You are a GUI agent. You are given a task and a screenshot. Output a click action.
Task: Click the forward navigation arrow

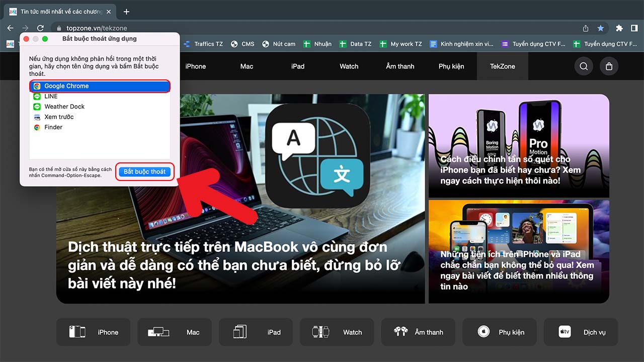pos(25,28)
